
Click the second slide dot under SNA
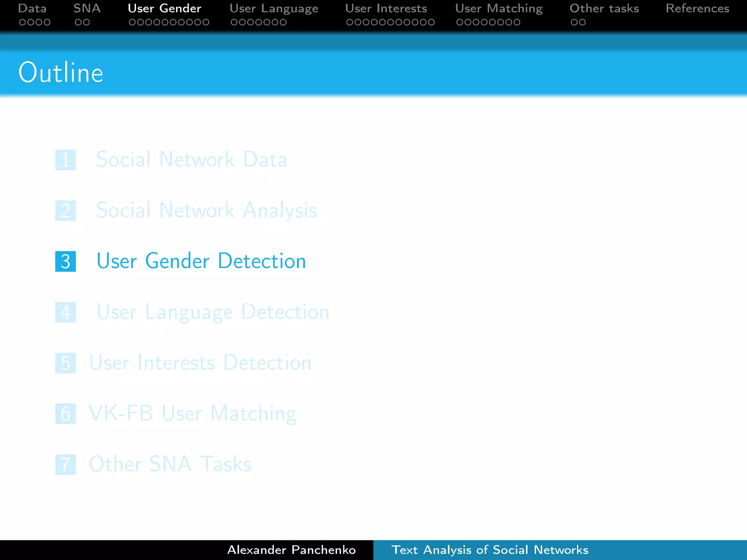tap(86, 22)
